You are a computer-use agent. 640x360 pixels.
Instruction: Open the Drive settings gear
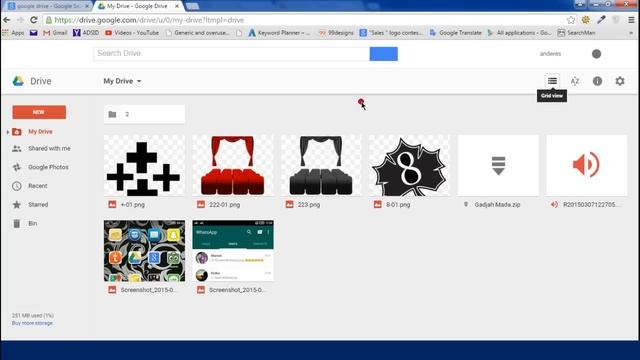tap(620, 81)
